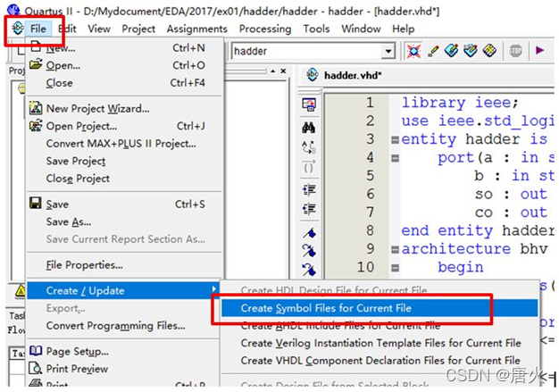The width and height of the screenshot is (559, 392).
Task: Choose Print Preview entry
Action: [123, 369]
